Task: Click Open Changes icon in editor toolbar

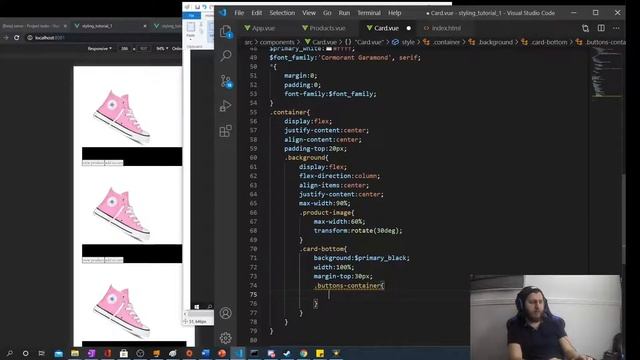Action: click(x=585, y=28)
